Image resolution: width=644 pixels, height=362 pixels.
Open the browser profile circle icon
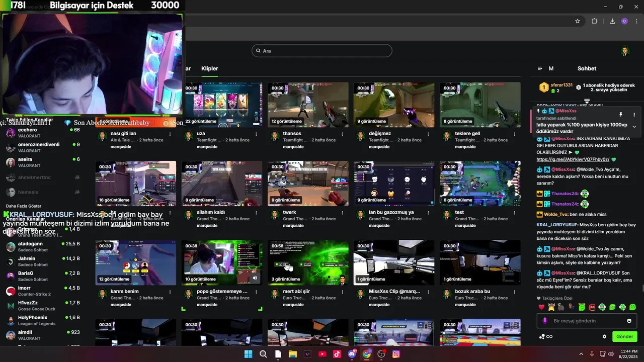[624, 21]
